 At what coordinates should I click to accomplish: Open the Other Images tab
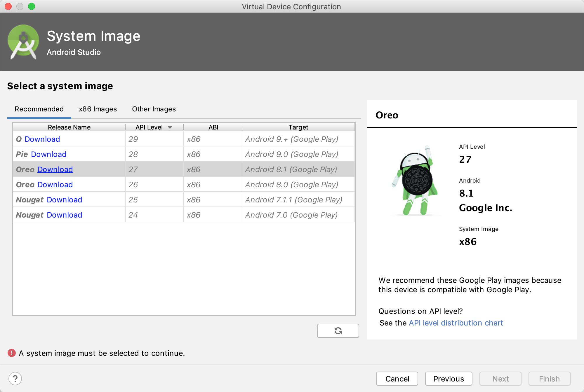pyautogui.click(x=154, y=109)
